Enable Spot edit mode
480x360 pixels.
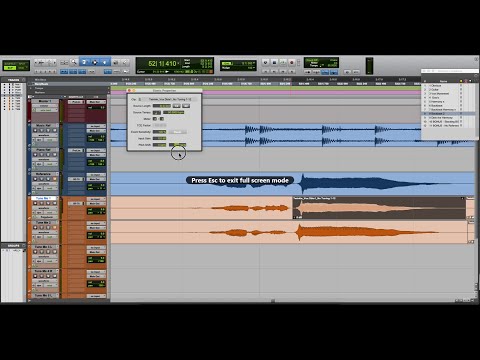coord(23,64)
